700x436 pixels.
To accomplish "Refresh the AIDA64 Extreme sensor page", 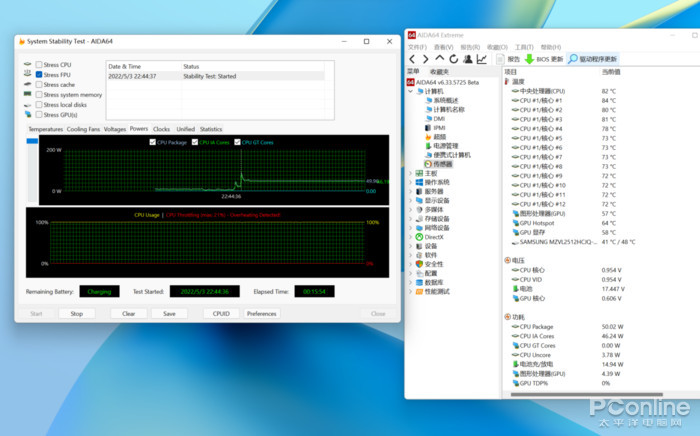I will (x=454, y=59).
